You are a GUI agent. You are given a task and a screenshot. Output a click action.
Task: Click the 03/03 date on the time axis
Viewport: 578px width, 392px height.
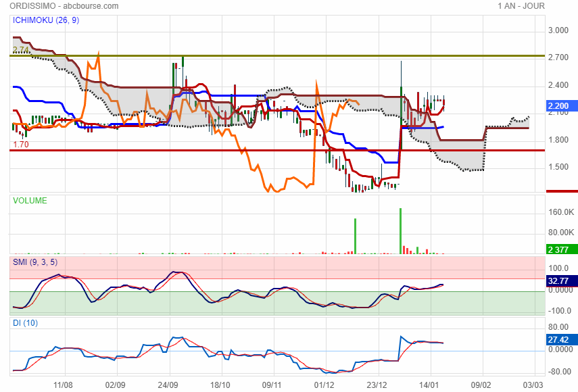pyautogui.click(x=533, y=385)
